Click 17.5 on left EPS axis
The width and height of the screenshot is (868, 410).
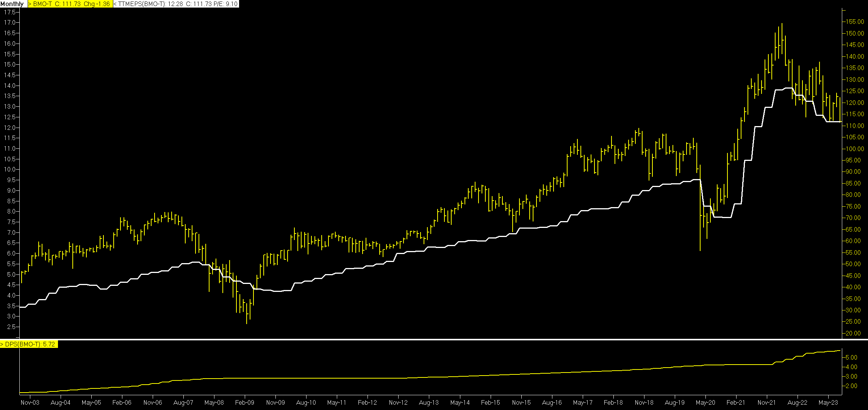click(x=10, y=12)
